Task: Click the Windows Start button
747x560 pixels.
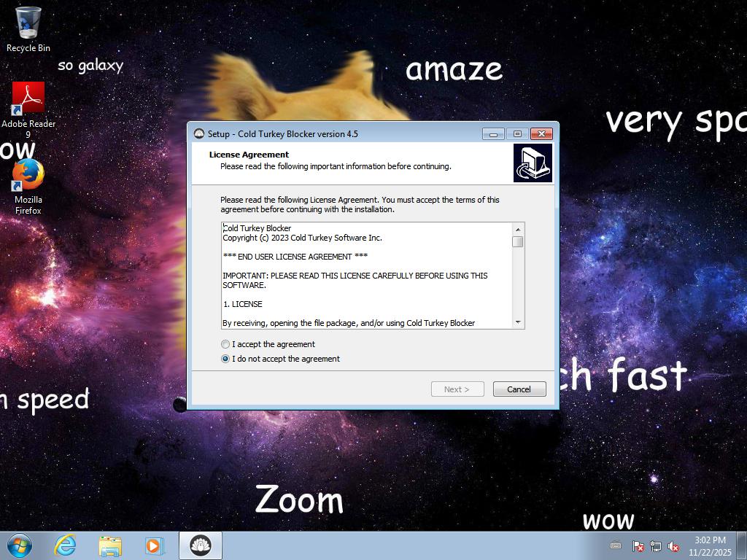Action: [x=19, y=545]
